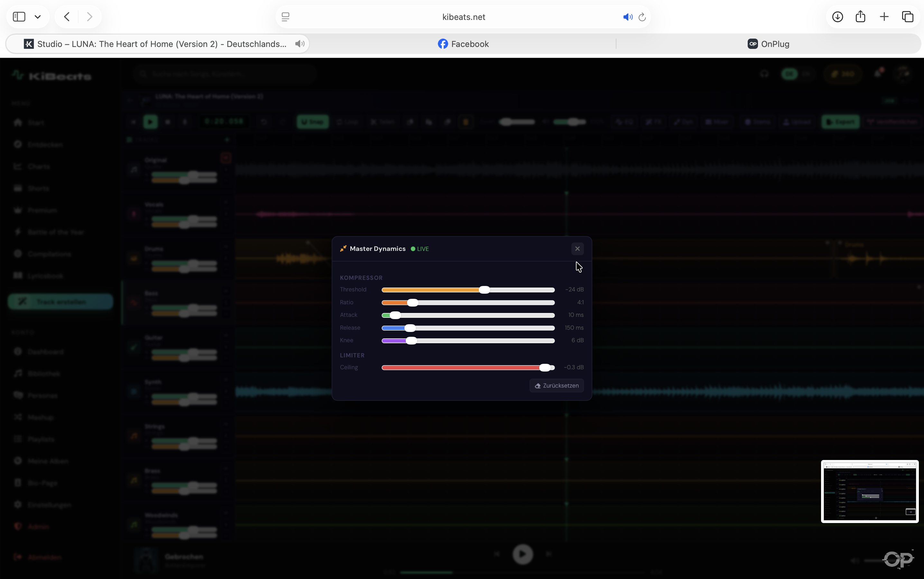The width and height of the screenshot is (924, 579).
Task: Switch to the Studio – LUNA tab
Action: 157,44
